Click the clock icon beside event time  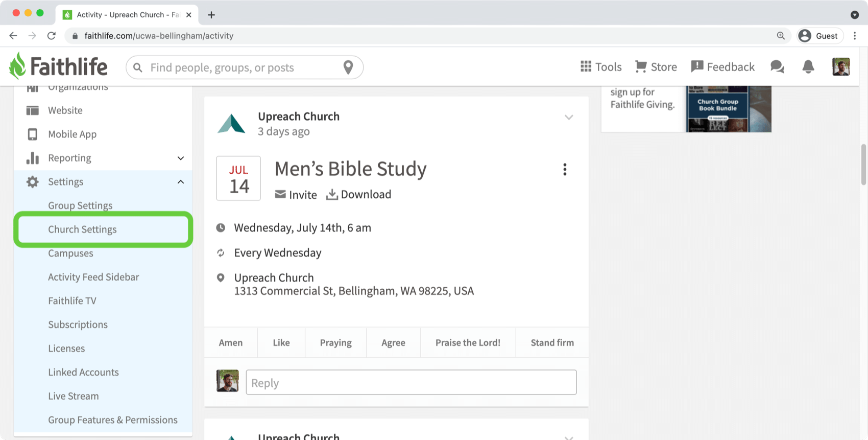point(221,227)
